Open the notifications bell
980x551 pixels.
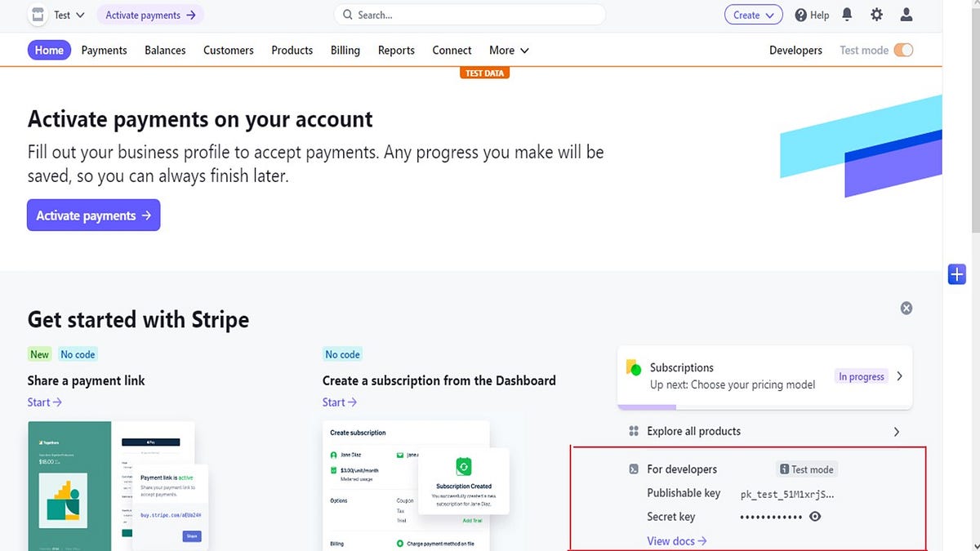847,14
